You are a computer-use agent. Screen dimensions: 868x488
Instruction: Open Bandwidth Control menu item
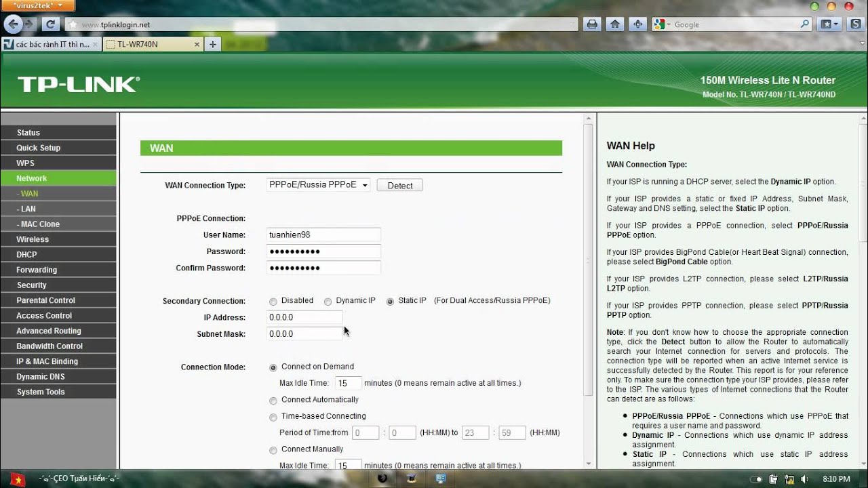(x=58, y=346)
